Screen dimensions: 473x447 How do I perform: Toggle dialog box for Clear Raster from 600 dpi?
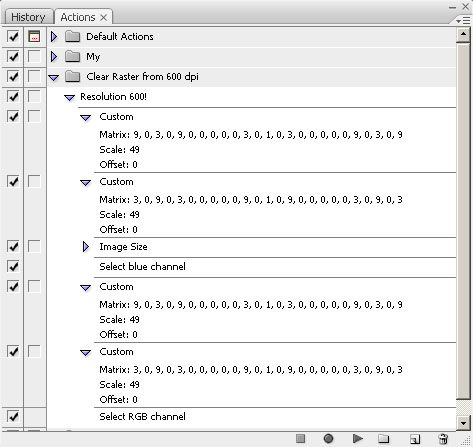(x=34, y=76)
